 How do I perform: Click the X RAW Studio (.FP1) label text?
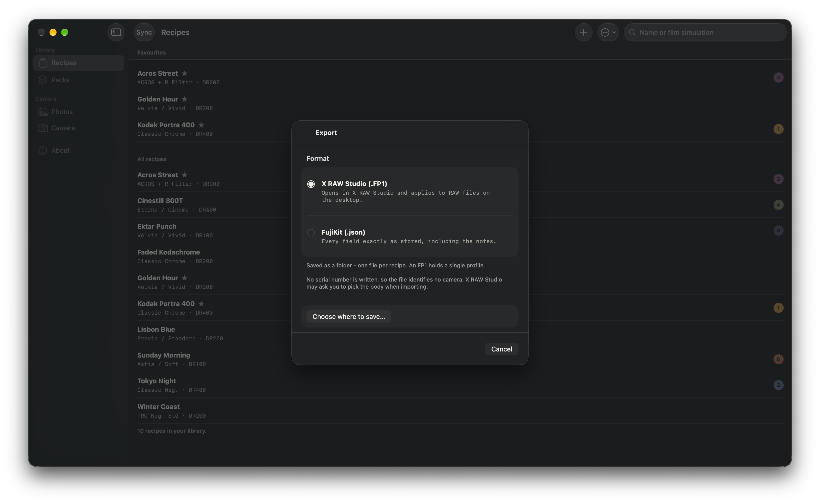(354, 184)
